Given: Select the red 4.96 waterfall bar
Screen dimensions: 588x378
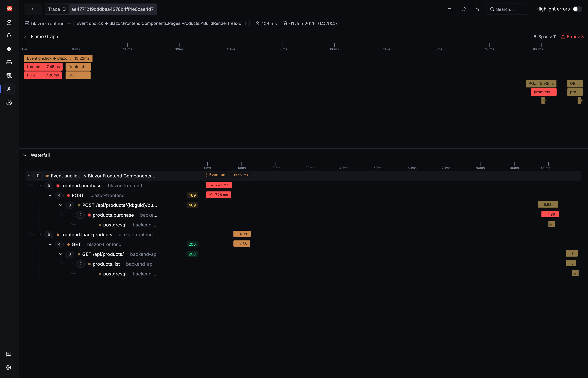Looking at the screenshot, I should (550, 214).
